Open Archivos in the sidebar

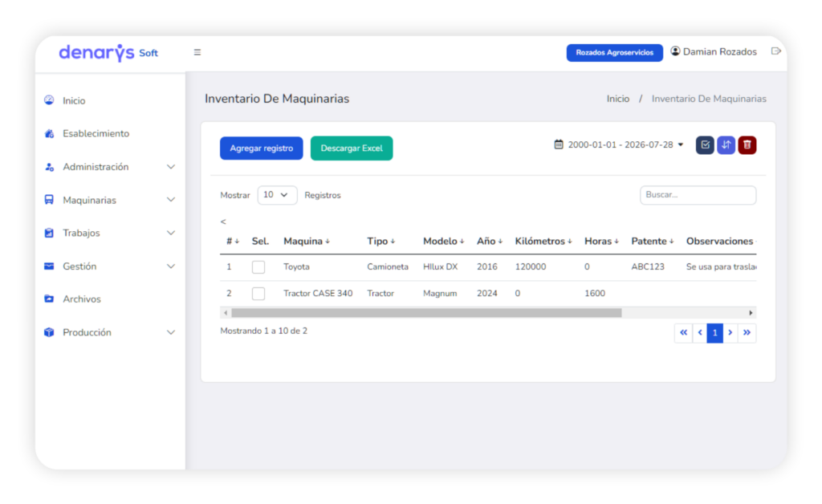point(82,299)
